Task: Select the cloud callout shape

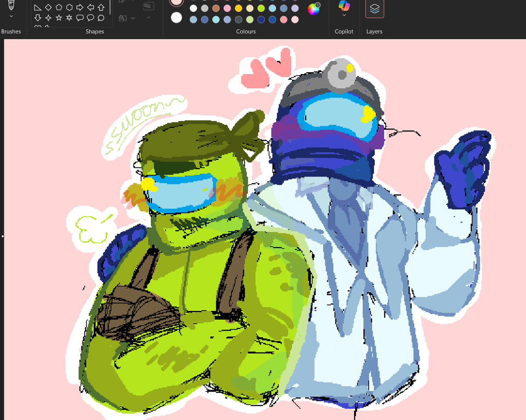Action: [101, 18]
